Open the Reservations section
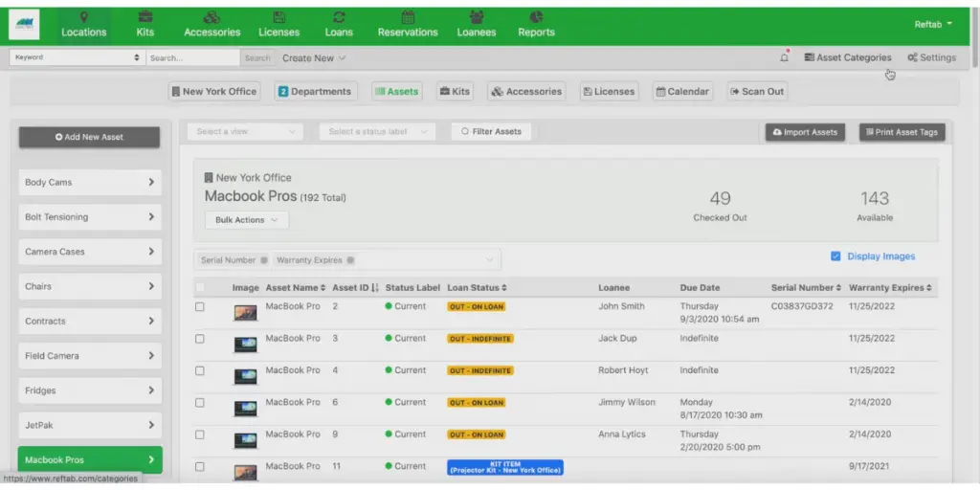The height and width of the screenshot is (490, 980). (408, 25)
